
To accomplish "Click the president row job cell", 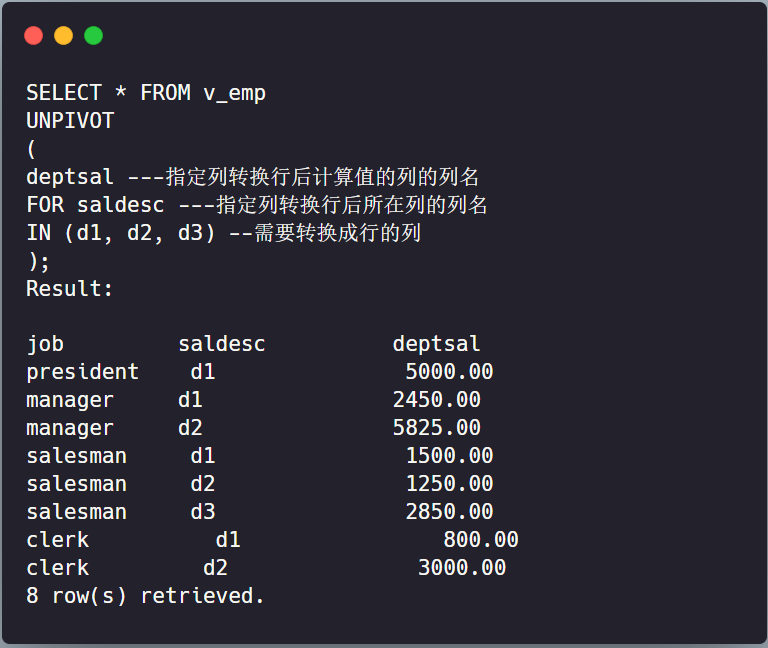I will pos(83,372).
